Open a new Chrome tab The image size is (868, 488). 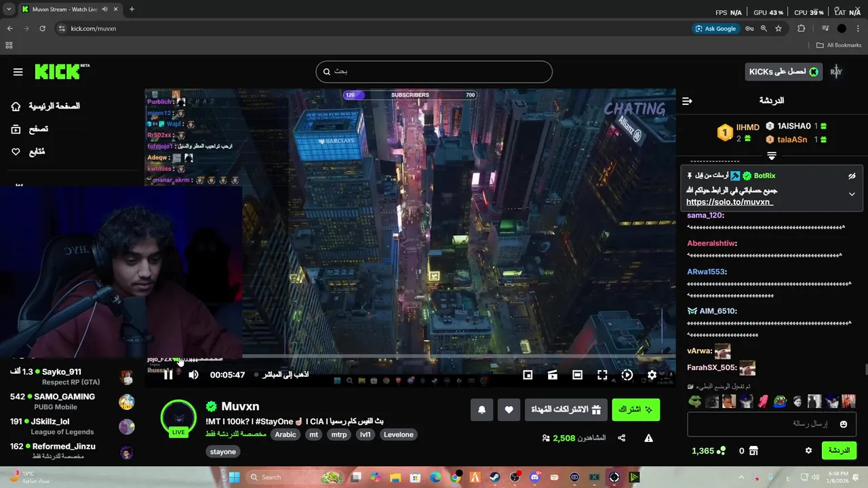pos(132,9)
